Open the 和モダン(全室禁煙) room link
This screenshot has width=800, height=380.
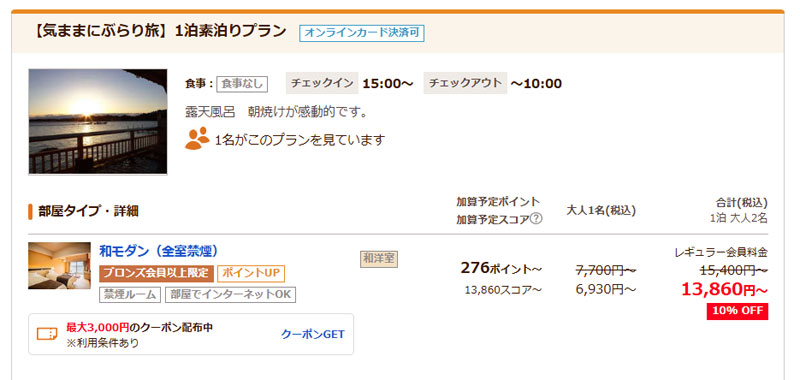coord(159,251)
